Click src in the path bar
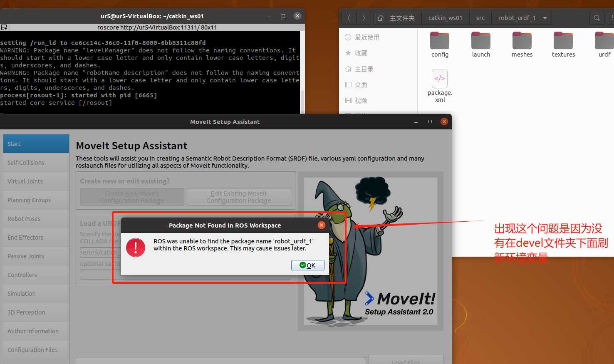The image size is (614, 364). (x=480, y=18)
